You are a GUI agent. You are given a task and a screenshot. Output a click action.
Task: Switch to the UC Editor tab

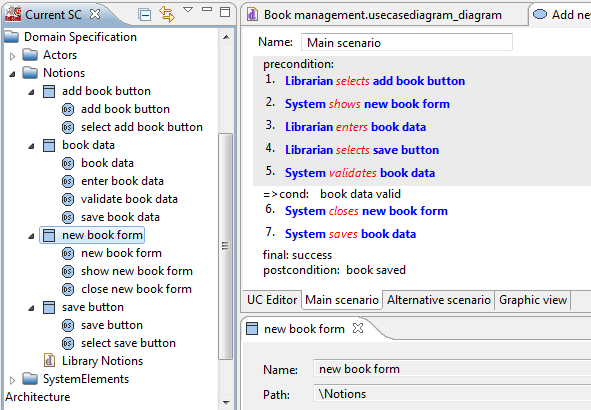(272, 300)
